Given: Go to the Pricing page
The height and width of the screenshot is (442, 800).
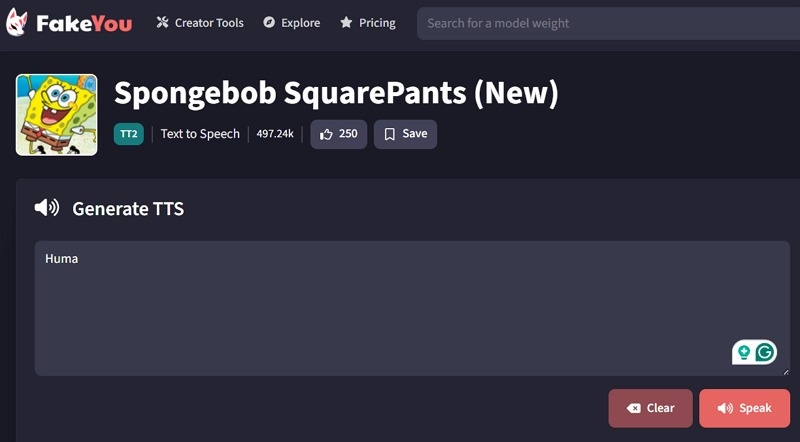Looking at the screenshot, I should (368, 23).
